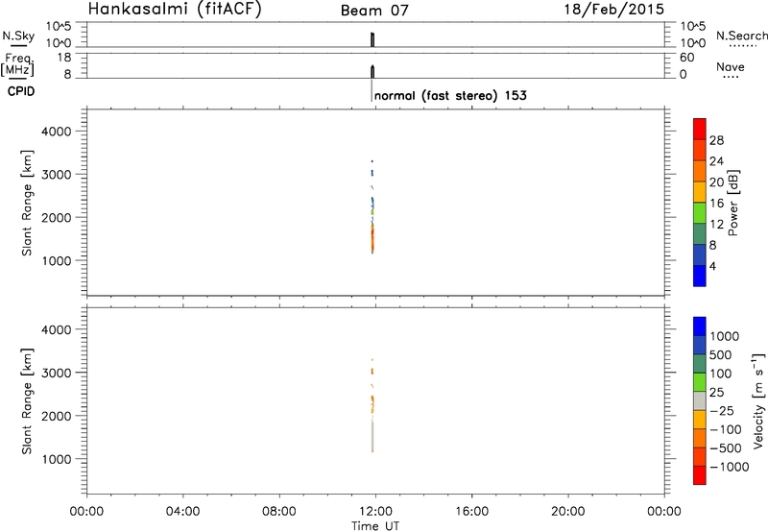Click the teal 8–12 dB Power colorbar segment
The image size is (768, 532).
pyautogui.click(x=700, y=234)
